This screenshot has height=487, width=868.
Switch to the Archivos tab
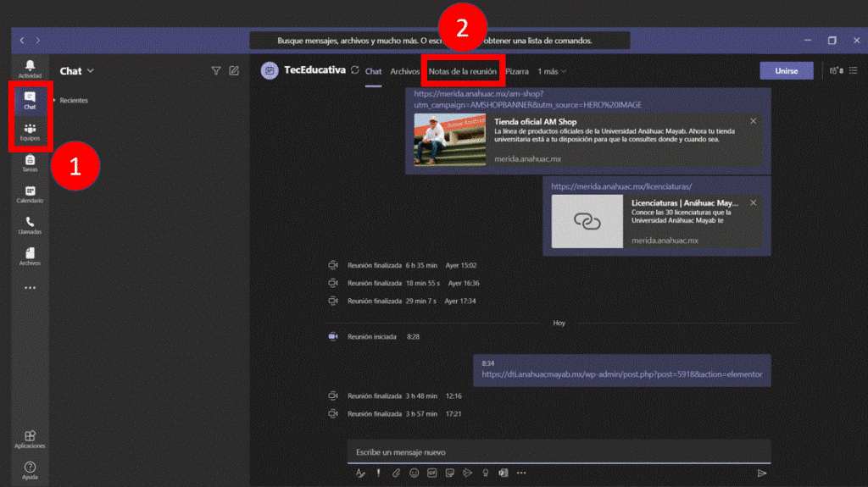(404, 71)
